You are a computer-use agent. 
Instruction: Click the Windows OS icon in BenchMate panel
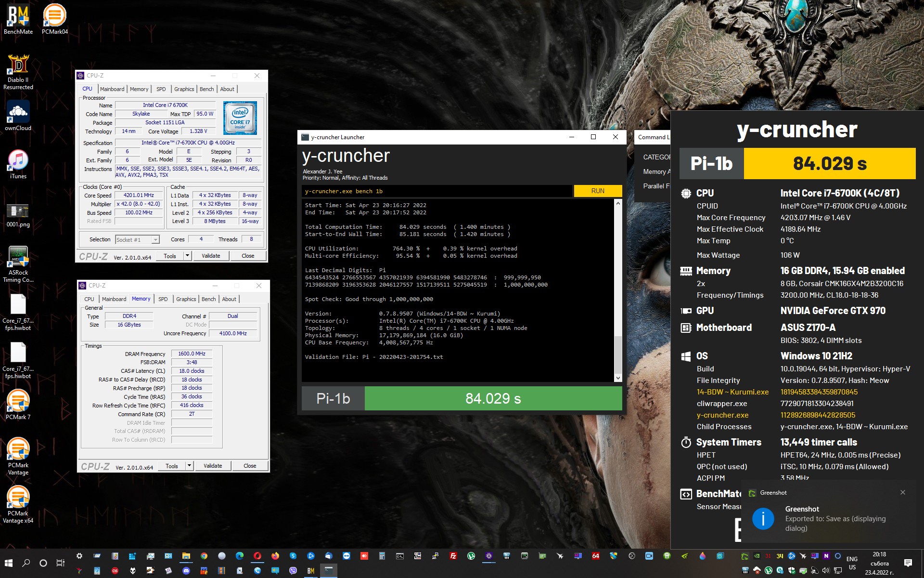pos(686,356)
